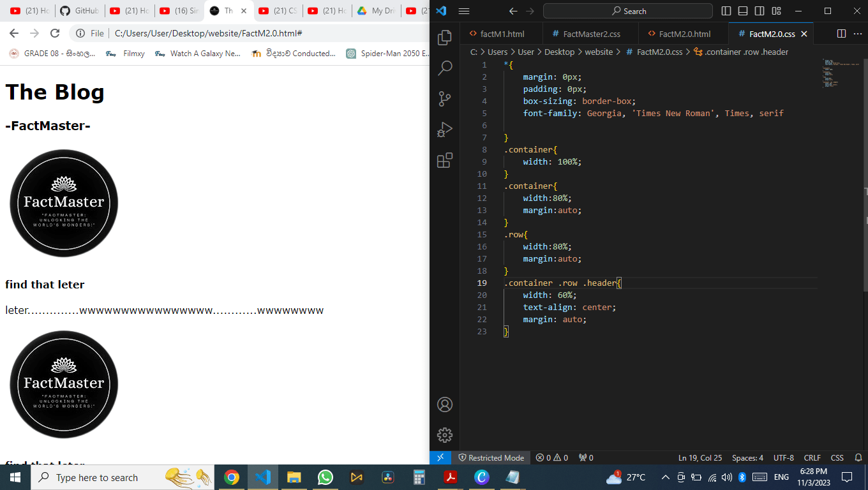Open the notifications bell in VS Code
The image size is (868, 490).
pyautogui.click(x=858, y=457)
